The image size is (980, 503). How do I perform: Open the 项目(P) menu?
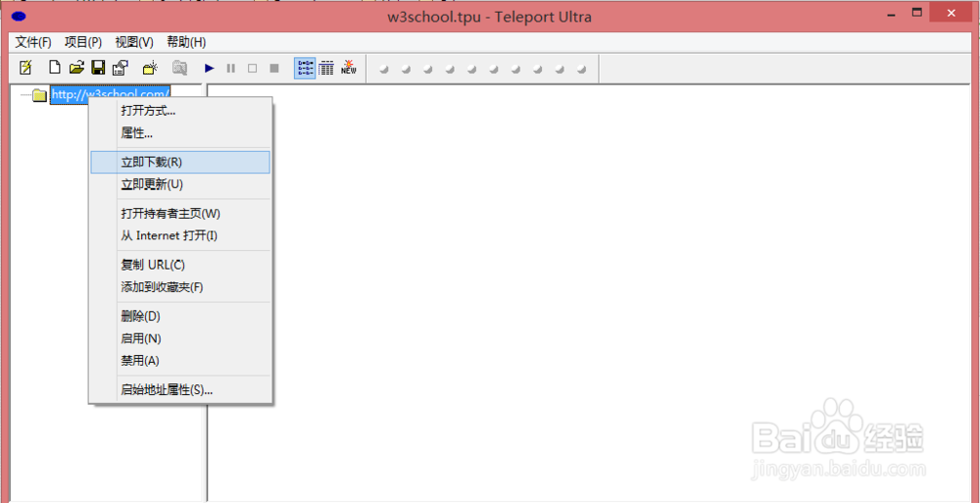point(83,42)
